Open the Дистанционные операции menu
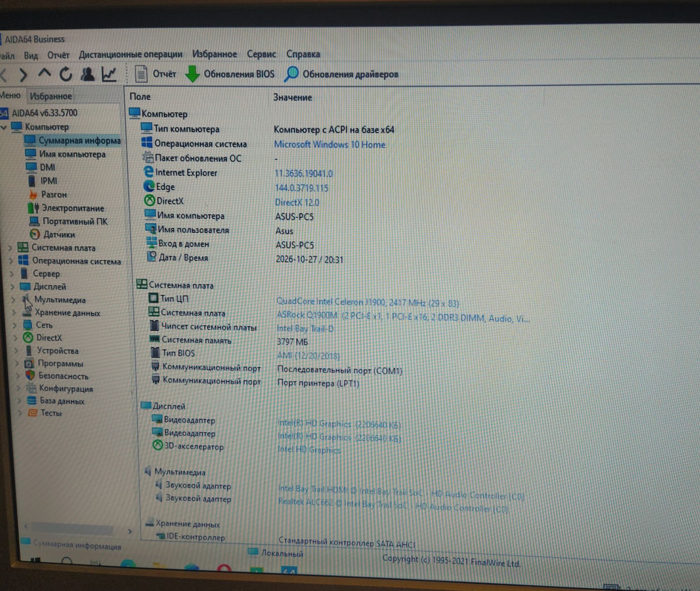This screenshot has height=591, width=700. pos(130,55)
